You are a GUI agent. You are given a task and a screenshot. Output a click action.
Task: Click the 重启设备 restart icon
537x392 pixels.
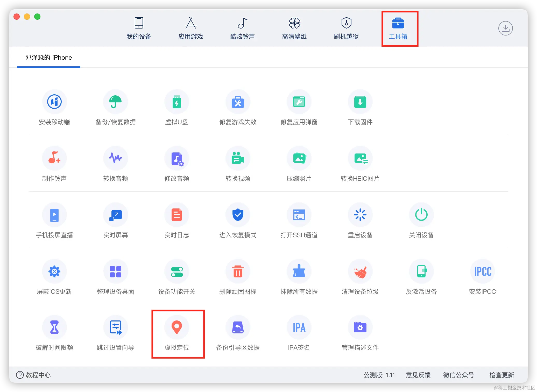[x=360, y=215]
